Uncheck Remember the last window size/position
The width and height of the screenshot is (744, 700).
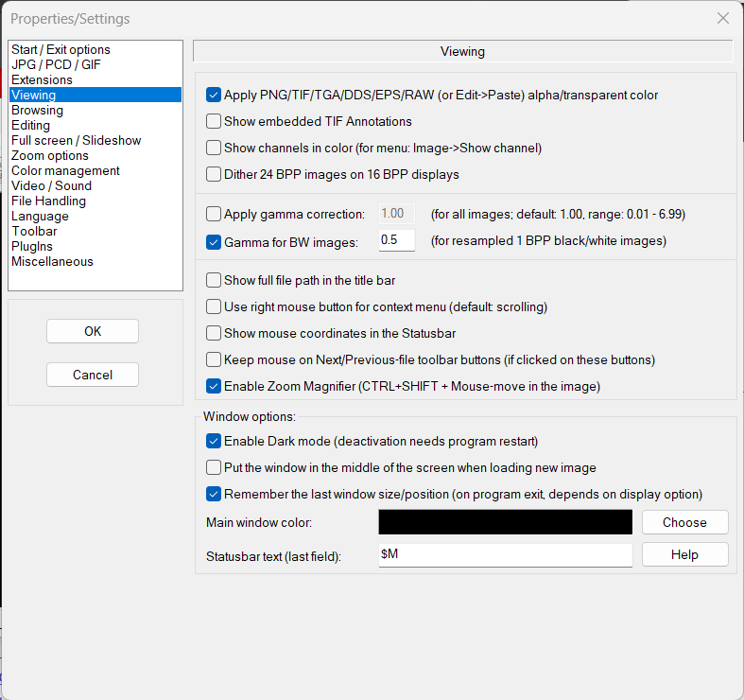point(214,494)
